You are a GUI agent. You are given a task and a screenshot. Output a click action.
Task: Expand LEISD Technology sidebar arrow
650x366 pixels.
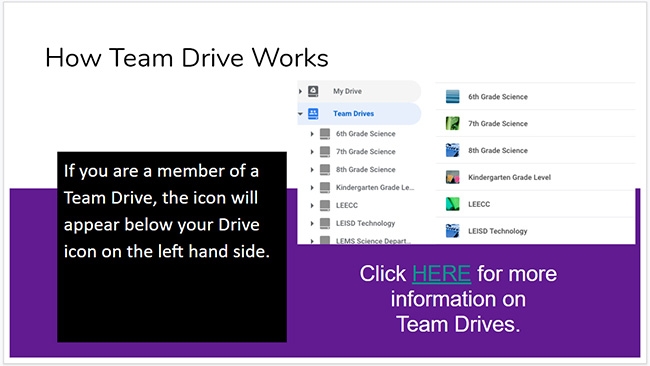tap(312, 223)
